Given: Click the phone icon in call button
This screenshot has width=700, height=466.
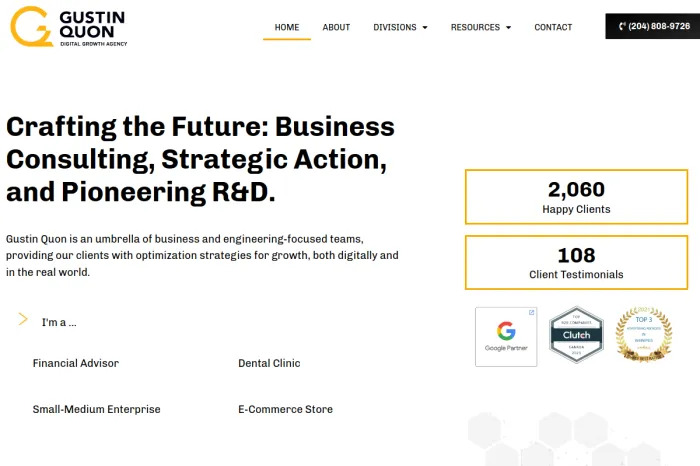Looking at the screenshot, I should pos(623,27).
